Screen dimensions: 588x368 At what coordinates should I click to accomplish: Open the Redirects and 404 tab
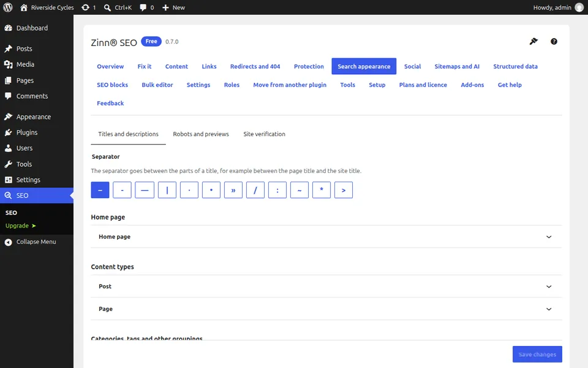click(255, 66)
